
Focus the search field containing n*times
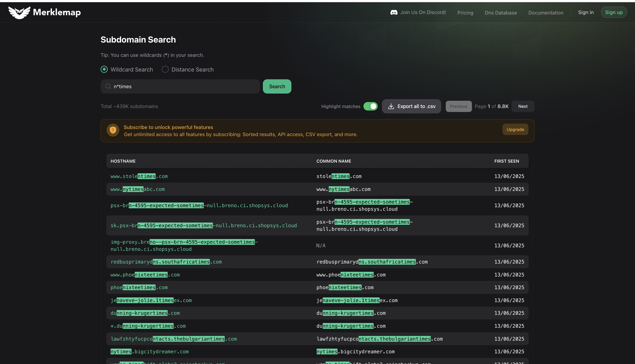pyautogui.click(x=180, y=86)
